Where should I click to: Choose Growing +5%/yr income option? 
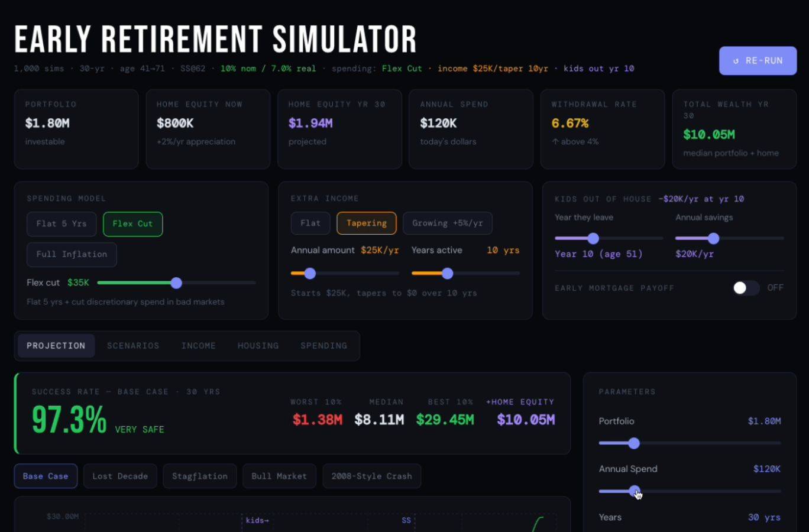click(x=448, y=223)
